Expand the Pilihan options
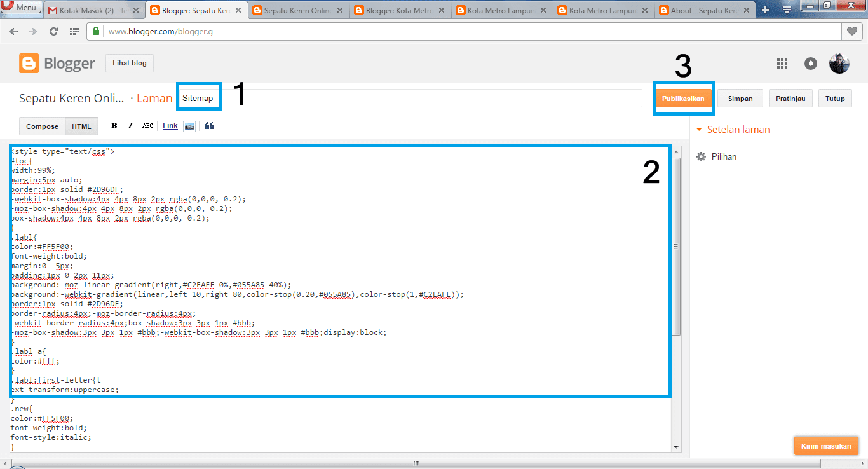The width and height of the screenshot is (868, 469). [724, 156]
